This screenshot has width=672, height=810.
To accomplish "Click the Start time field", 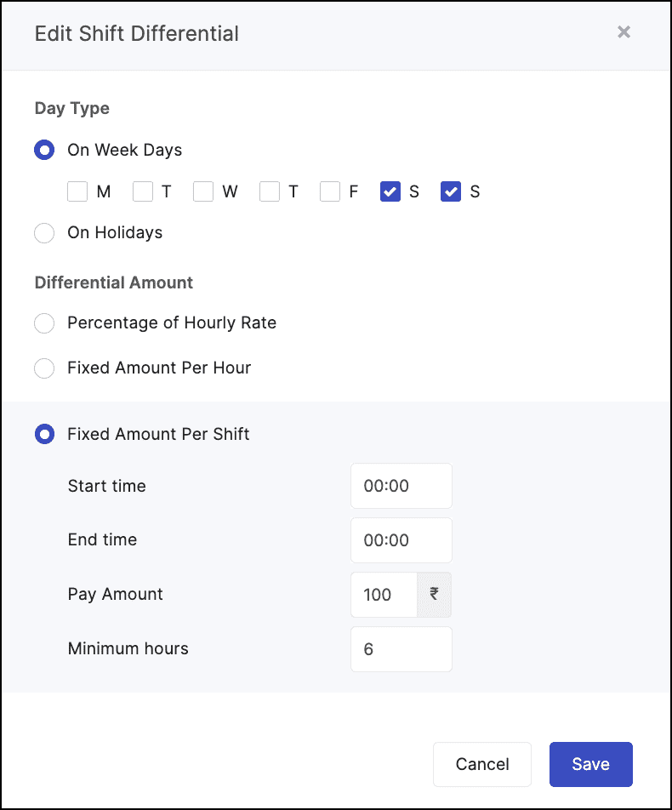I will coord(401,486).
